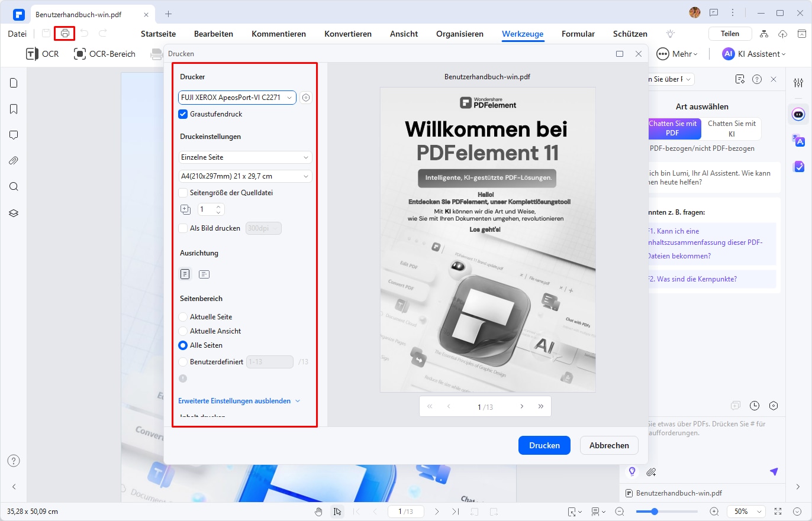Open the Mehr dropdown in toolbar
Screen dimensions: 812x521
(x=677, y=54)
